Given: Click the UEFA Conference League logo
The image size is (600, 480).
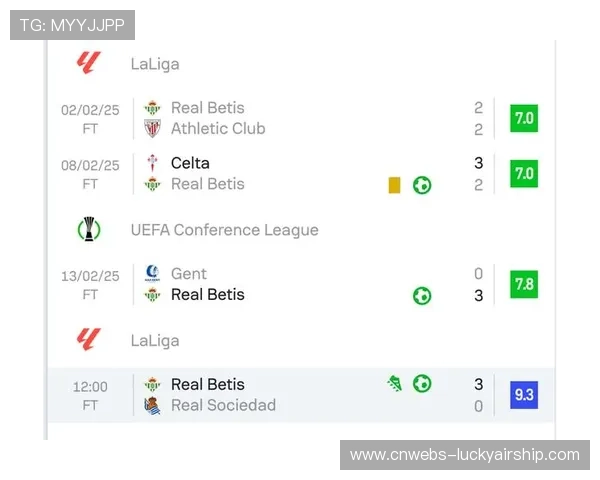Looking at the screenshot, I should pyautogui.click(x=89, y=229).
